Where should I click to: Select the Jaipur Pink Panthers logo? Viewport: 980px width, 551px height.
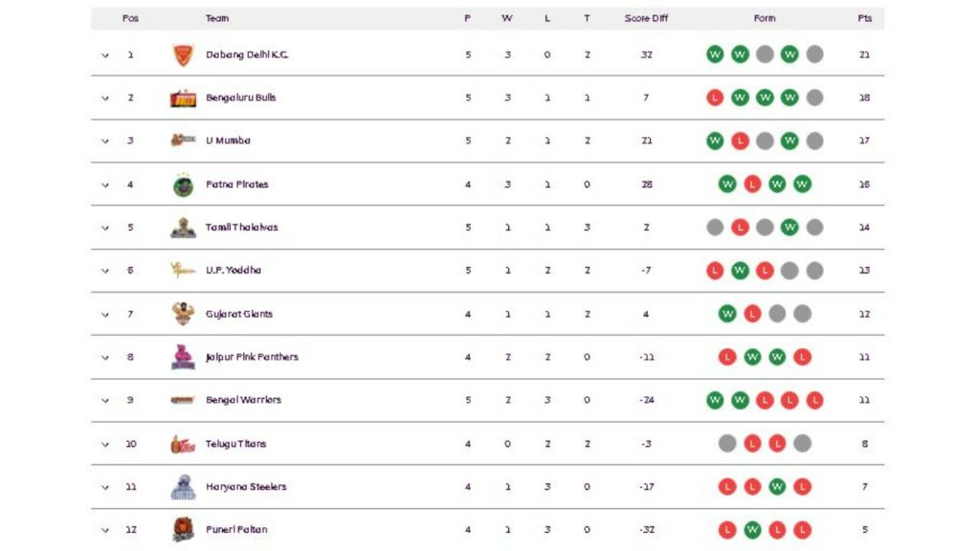tap(182, 357)
